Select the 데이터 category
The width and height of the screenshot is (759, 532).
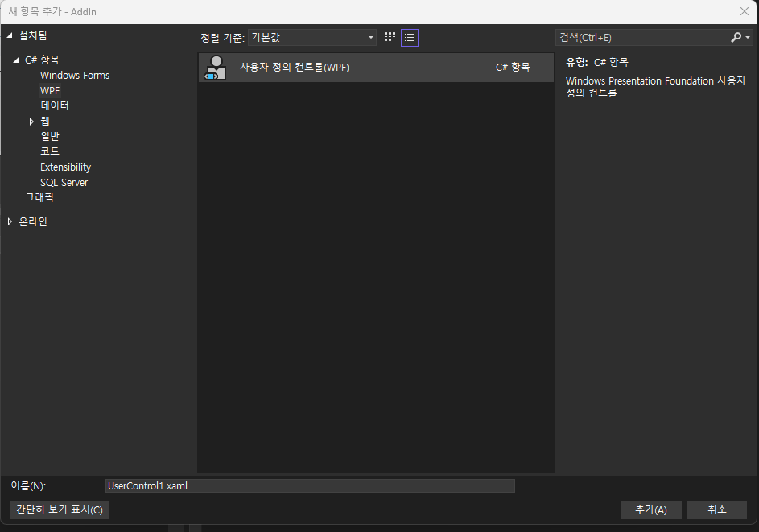tap(55, 105)
